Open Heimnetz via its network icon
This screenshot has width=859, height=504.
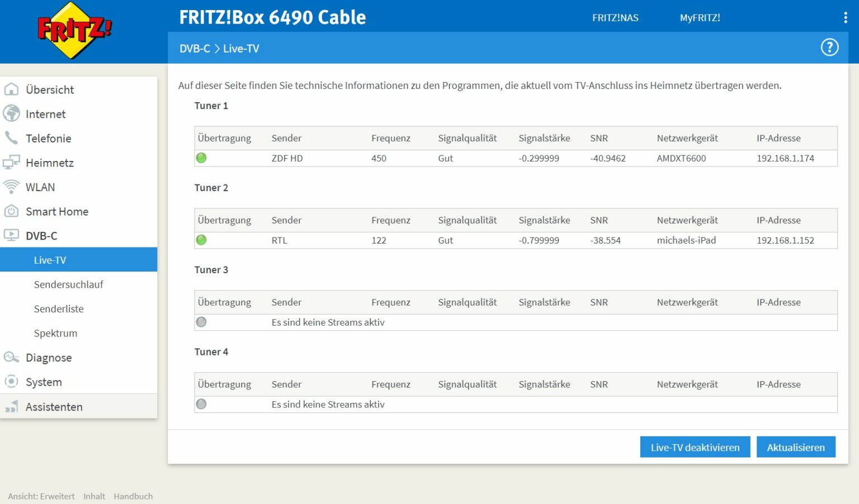tap(11, 163)
